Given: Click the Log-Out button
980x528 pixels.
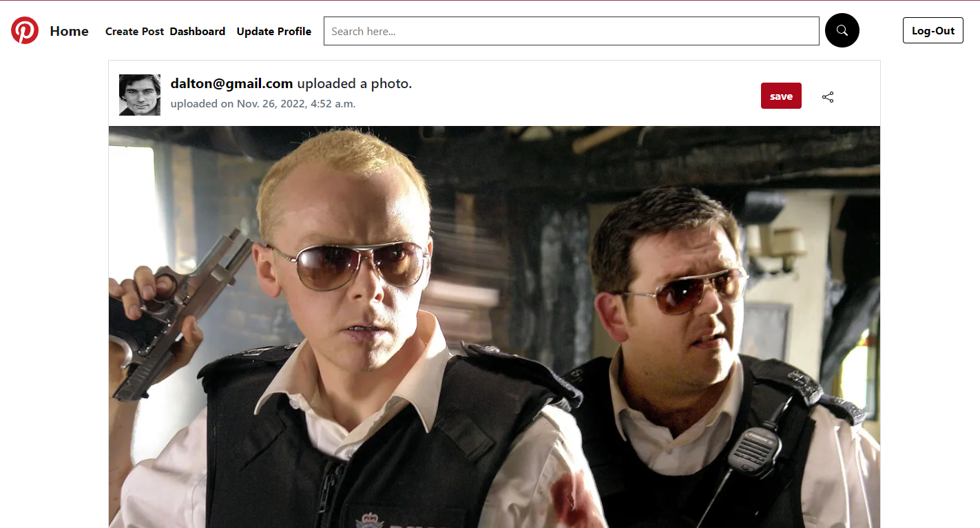Looking at the screenshot, I should [x=933, y=31].
